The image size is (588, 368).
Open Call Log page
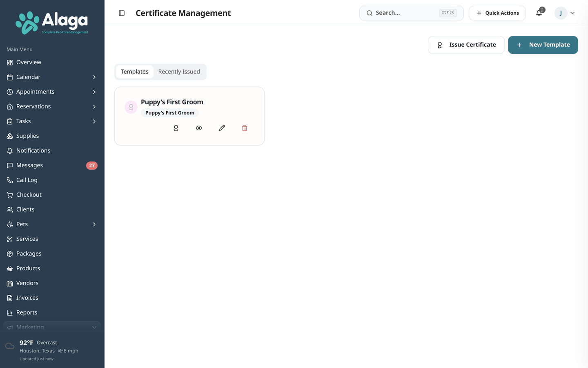point(52,180)
